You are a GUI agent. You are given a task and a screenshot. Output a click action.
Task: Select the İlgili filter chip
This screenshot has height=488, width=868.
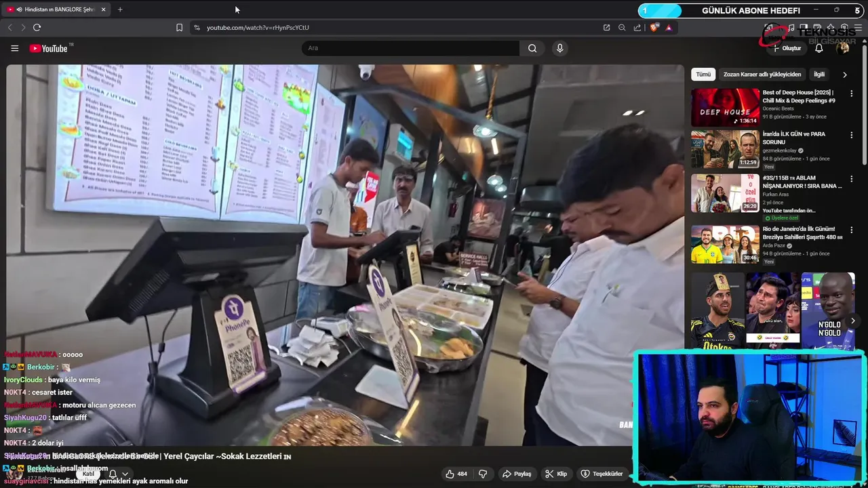(x=819, y=75)
